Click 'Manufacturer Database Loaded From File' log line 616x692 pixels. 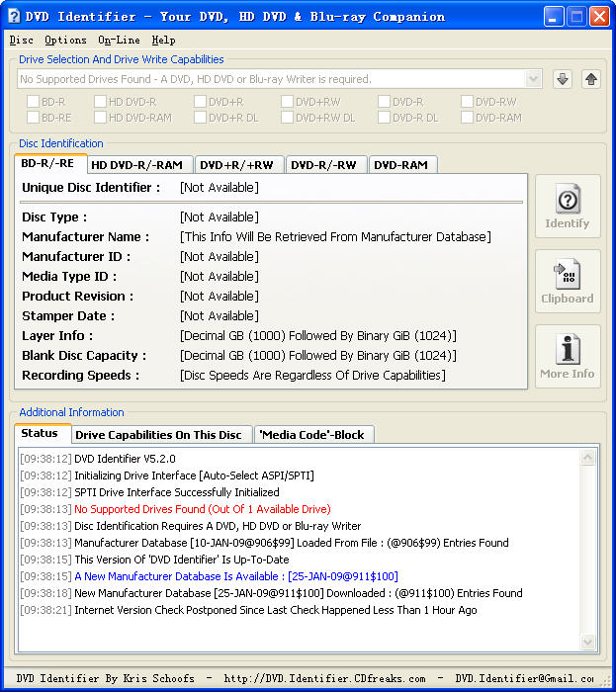click(292, 543)
